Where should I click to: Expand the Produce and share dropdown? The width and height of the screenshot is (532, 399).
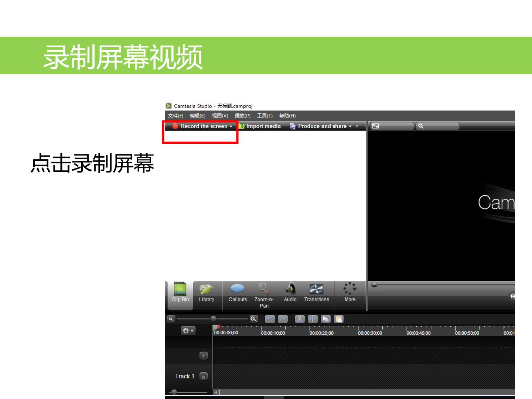(350, 126)
